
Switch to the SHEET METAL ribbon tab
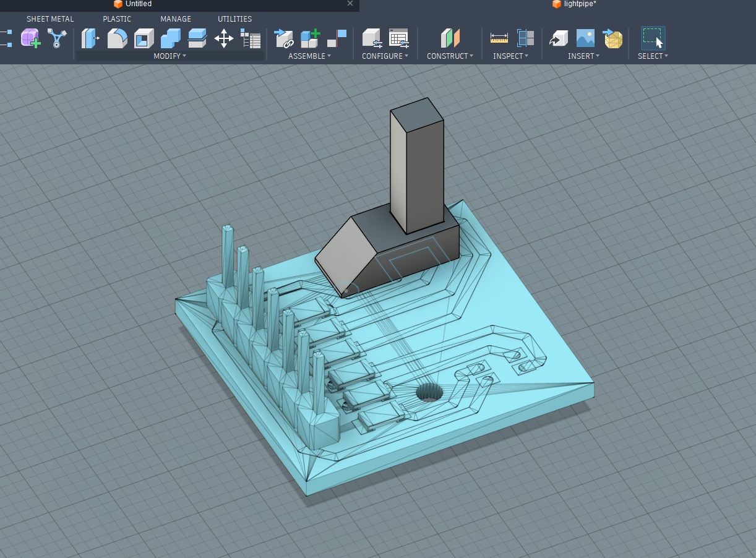[50, 19]
